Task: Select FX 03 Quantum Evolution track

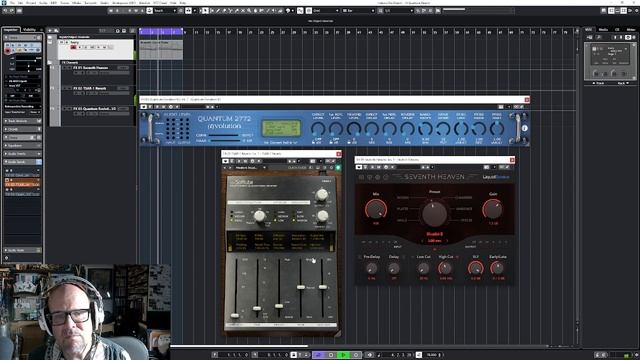Action: [x=94, y=109]
